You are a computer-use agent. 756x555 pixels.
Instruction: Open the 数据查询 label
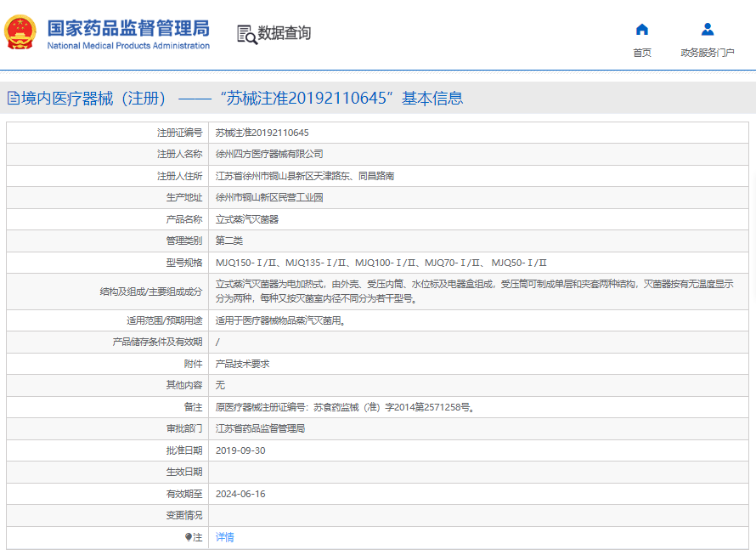[x=285, y=33]
